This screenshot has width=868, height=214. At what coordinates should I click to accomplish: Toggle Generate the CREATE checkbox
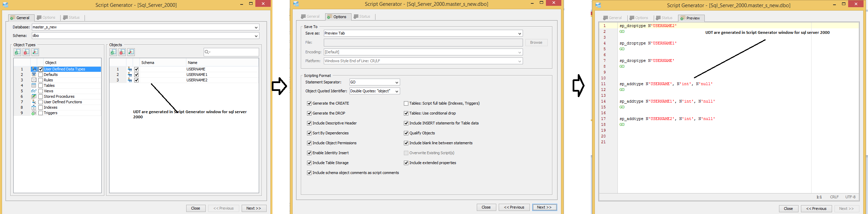(x=309, y=103)
